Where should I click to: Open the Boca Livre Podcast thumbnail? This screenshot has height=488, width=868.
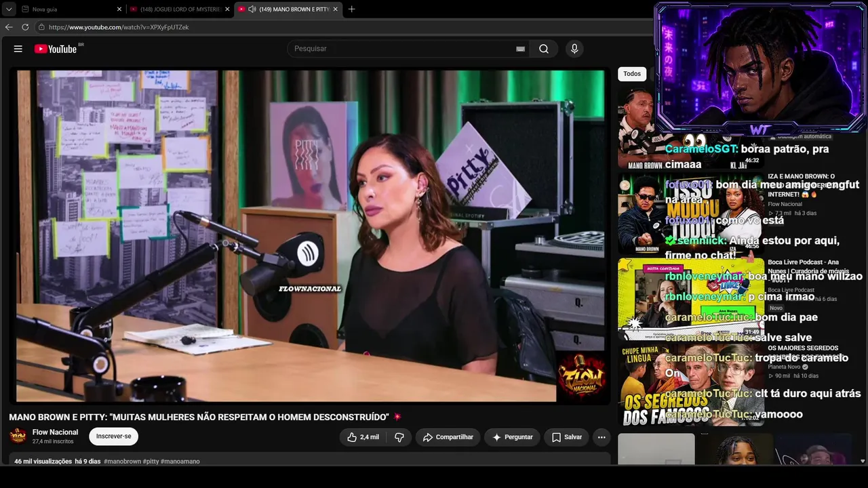(691, 298)
